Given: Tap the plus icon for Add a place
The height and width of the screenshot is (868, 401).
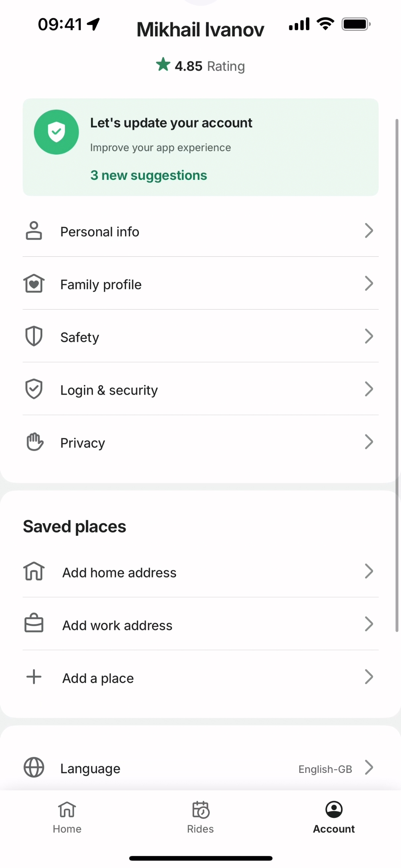Looking at the screenshot, I should (x=34, y=677).
